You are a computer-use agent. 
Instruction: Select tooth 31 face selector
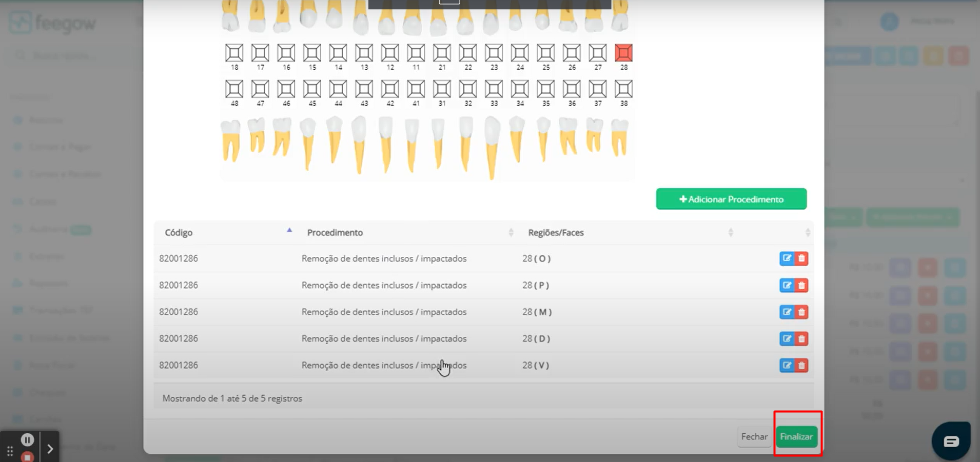point(442,89)
